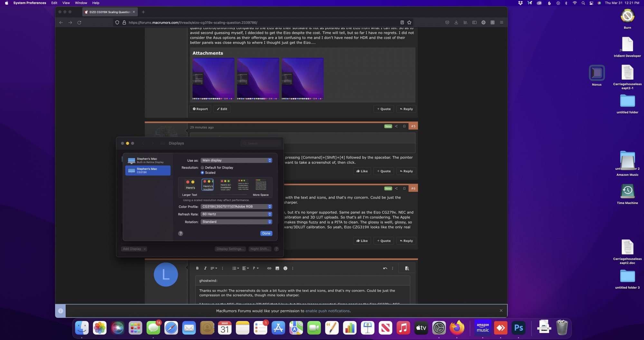Toggle the Firefox bookmark star

click(x=409, y=23)
